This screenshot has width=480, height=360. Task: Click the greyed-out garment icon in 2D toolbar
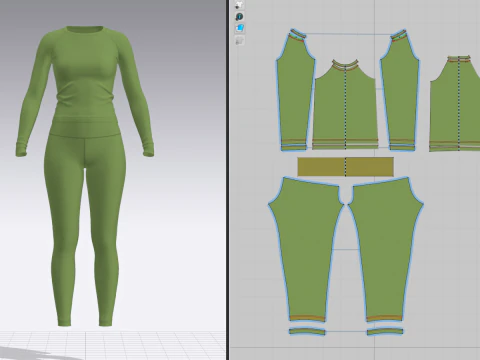239,41
